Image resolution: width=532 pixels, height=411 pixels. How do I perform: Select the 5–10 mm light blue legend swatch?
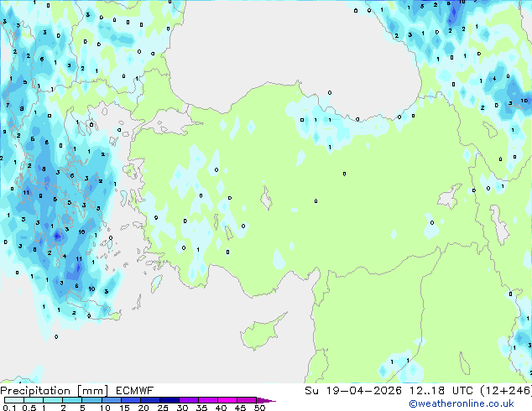pos(91,400)
